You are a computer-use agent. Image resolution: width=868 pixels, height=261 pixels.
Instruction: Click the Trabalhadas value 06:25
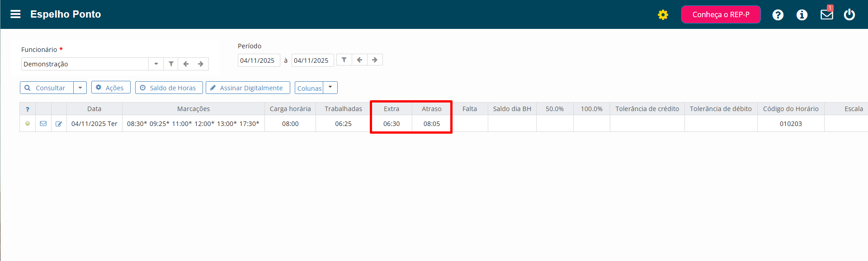[x=343, y=123]
